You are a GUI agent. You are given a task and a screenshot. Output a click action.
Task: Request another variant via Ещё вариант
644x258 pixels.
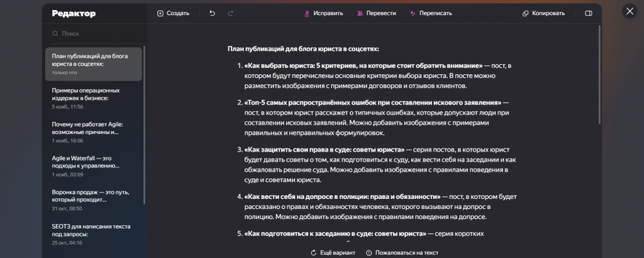[333, 253]
